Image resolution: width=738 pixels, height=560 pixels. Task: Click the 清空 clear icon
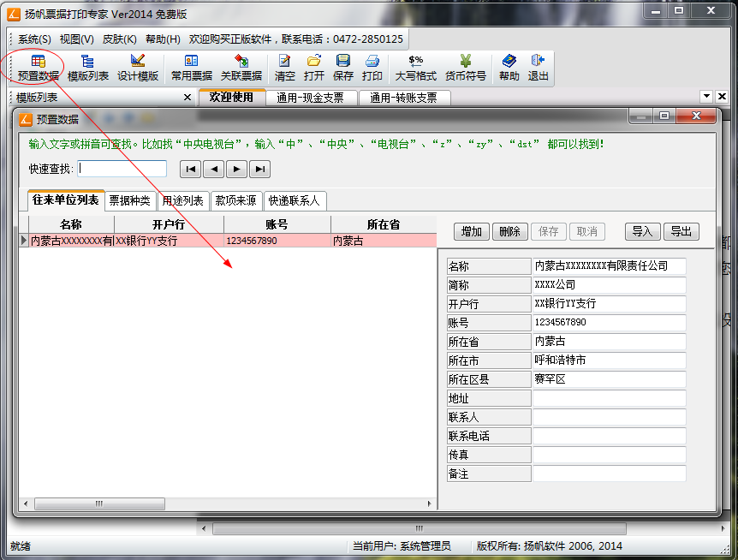286,68
